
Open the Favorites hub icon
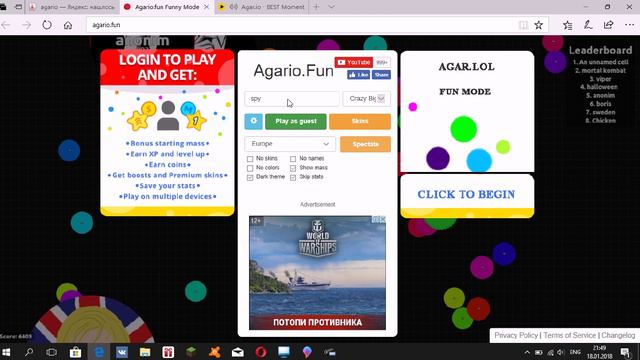(x=567, y=25)
